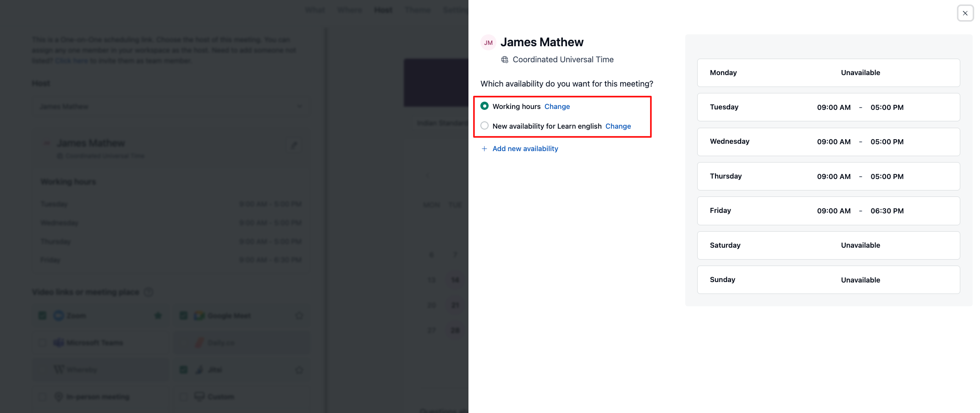Select the Working hours radio button
This screenshot has height=413, width=980.
tap(484, 106)
